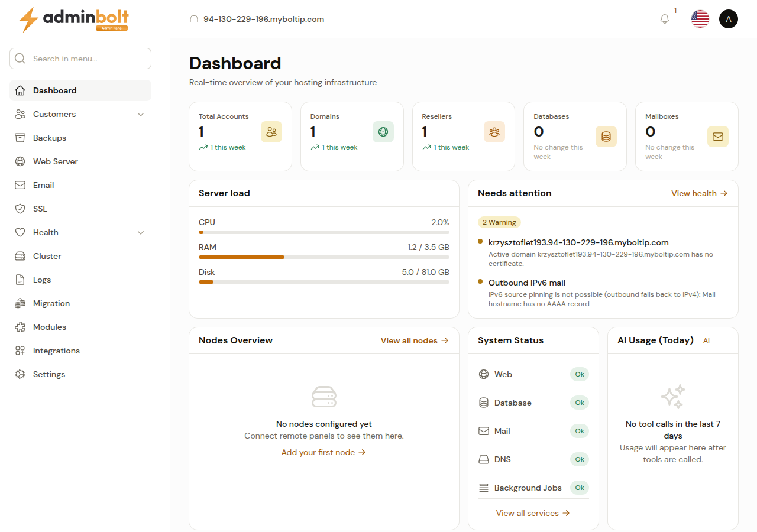Click the CPU usage value 2.0%
This screenshot has width=757, height=532.
click(440, 222)
